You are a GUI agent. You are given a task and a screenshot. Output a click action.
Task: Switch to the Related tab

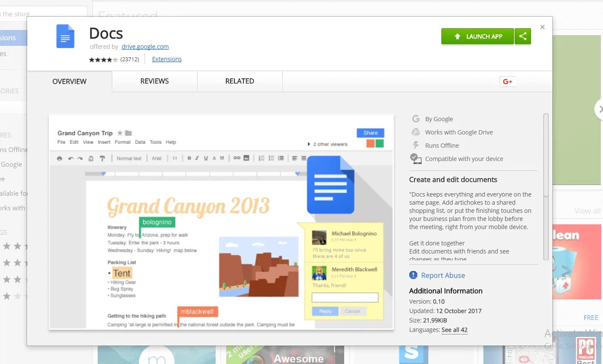coord(240,81)
